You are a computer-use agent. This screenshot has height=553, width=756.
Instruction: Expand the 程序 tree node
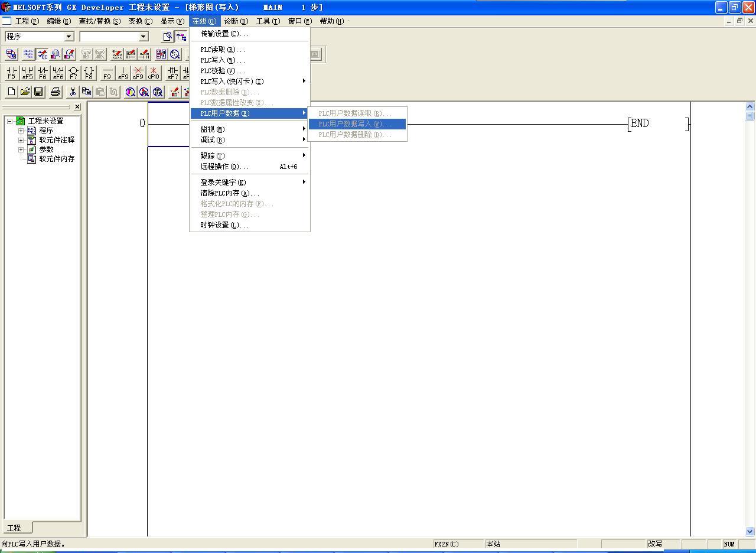coord(21,131)
